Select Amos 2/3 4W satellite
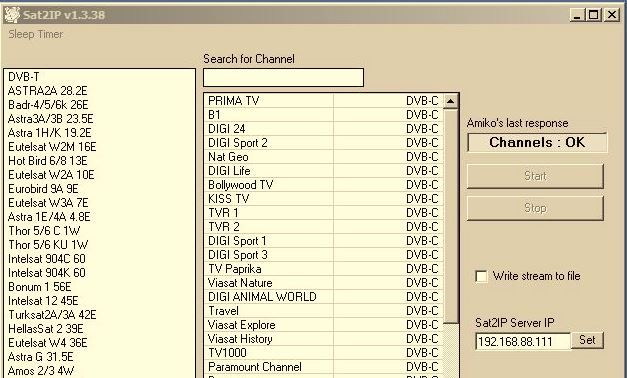 click(99, 370)
